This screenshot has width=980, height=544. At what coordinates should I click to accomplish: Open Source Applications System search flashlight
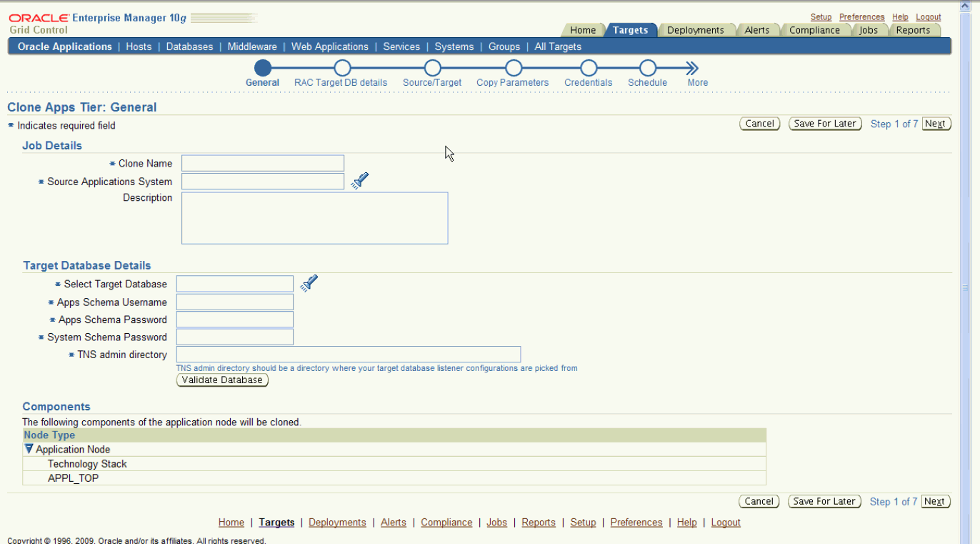pos(360,181)
